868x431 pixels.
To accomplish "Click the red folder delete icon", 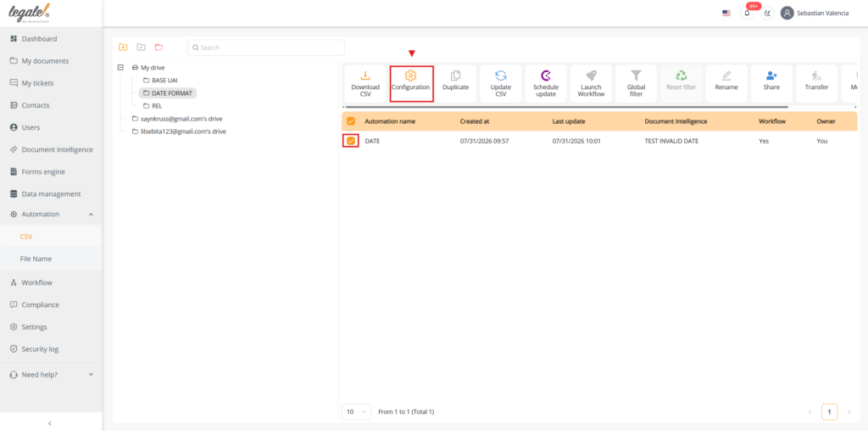I will pyautogui.click(x=159, y=48).
